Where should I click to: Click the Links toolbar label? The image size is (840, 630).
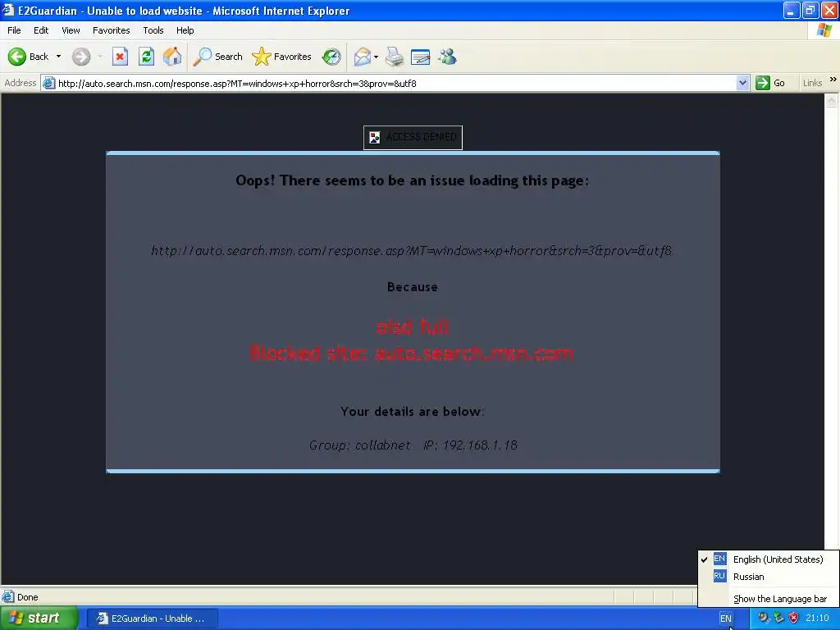point(812,83)
